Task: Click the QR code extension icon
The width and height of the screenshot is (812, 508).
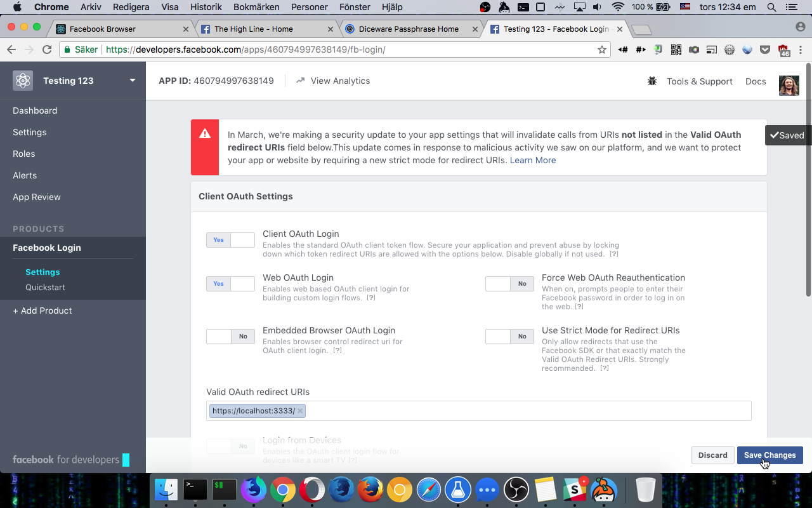Action: (x=676, y=50)
